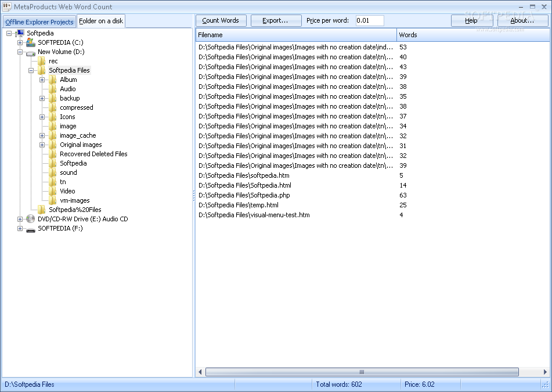Click the image folder icon
The width and height of the screenshot is (552, 392).
tap(52, 126)
